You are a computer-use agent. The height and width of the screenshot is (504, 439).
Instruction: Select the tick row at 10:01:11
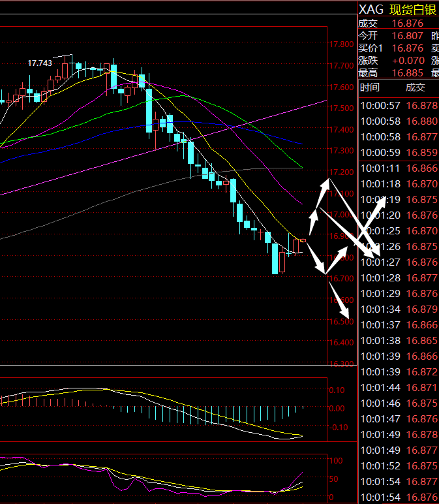coord(399,168)
